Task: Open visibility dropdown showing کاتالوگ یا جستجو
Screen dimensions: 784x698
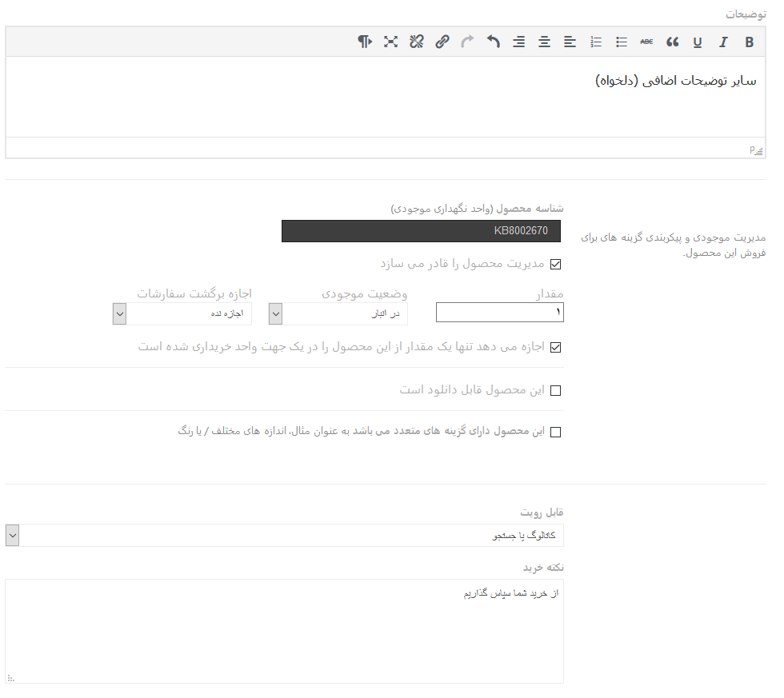Action: point(285,535)
